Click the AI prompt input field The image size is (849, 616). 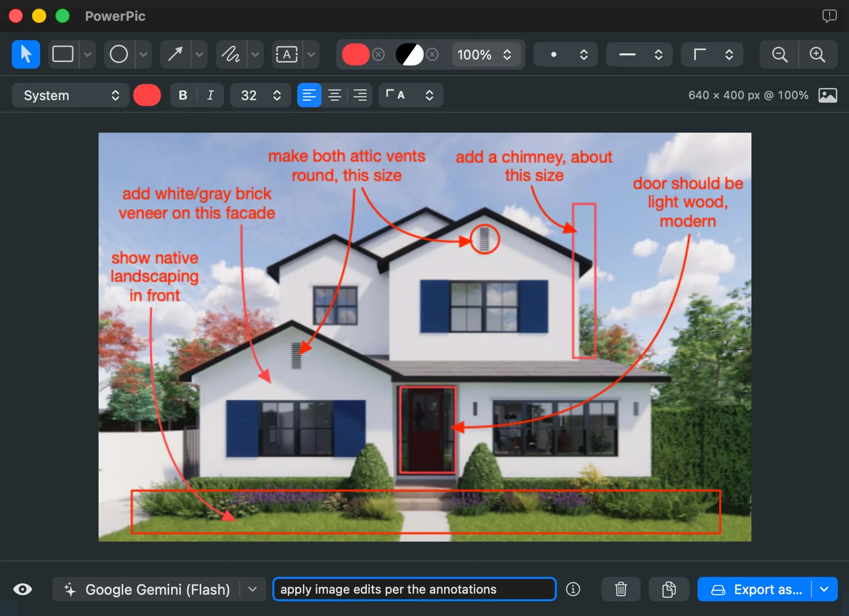click(x=415, y=589)
